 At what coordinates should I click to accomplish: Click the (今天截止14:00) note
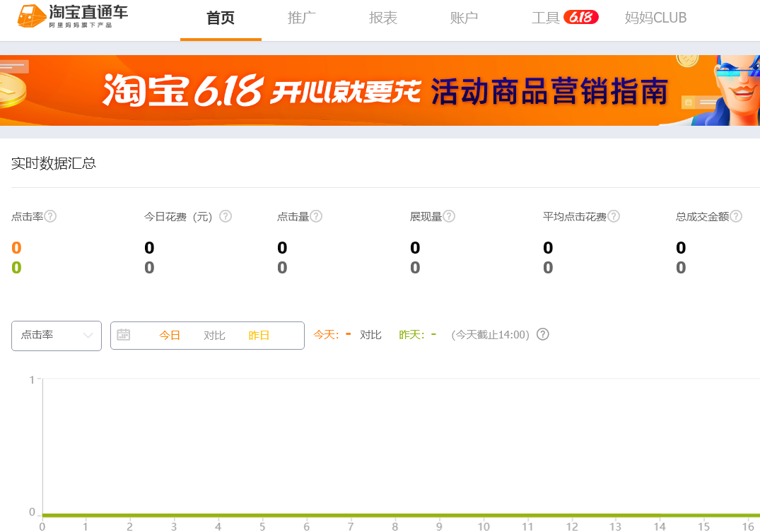pyautogui.click(x=490, y=335)
